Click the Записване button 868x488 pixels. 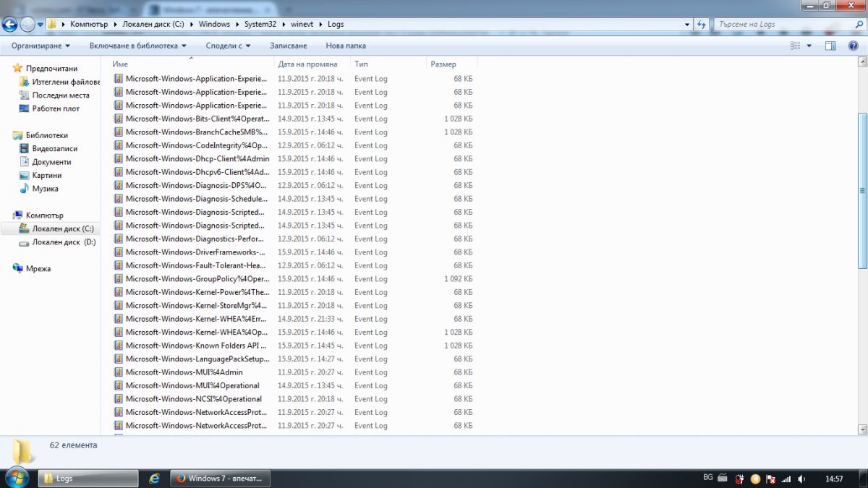[289, 46]
